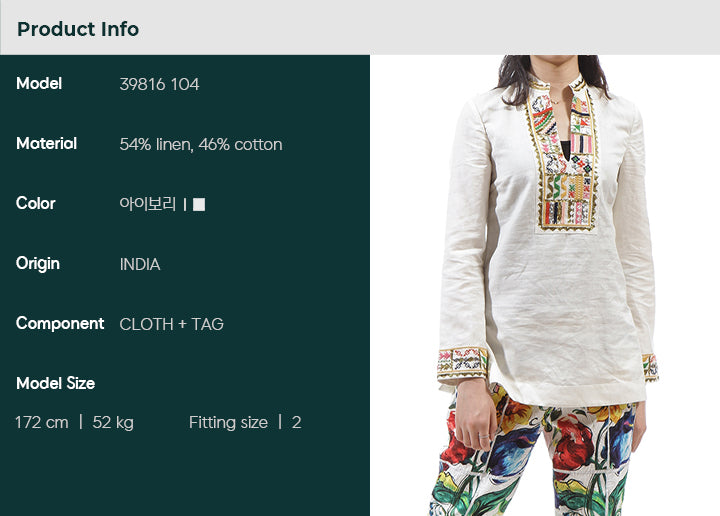This screenshot has width=720, height=516.
Task: Click the Model Size heading
Action: tap(56, 383)
